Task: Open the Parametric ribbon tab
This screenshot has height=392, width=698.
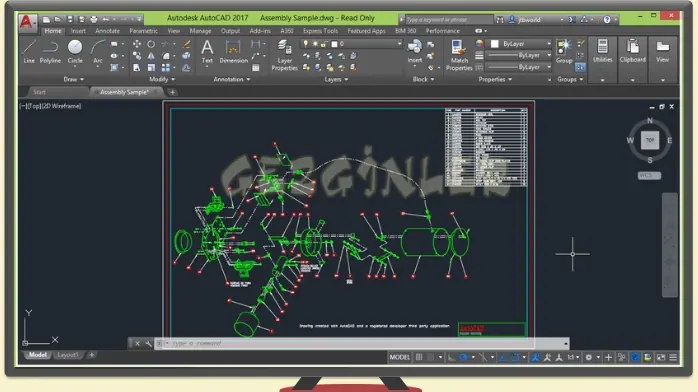Action: pos(143,31)
